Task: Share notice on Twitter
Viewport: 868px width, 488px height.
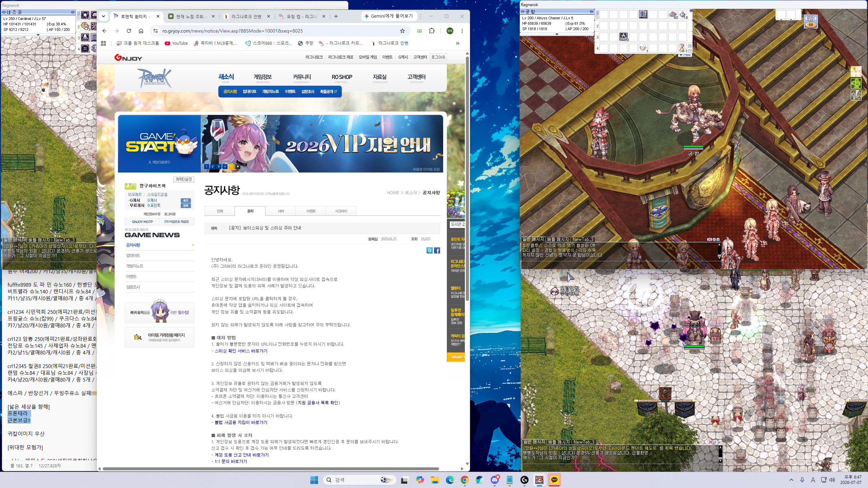Action: [x=429, y=250]
